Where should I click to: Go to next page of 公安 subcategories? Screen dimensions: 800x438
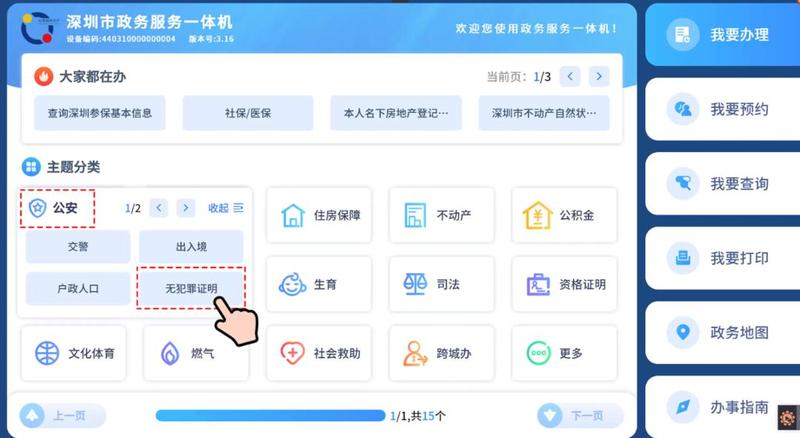click(x=186, y=208)
